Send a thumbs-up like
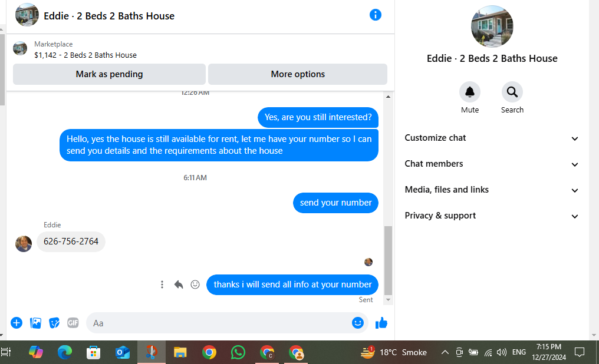The width and height of the screenshot is (599, 364). click(381, 323)
